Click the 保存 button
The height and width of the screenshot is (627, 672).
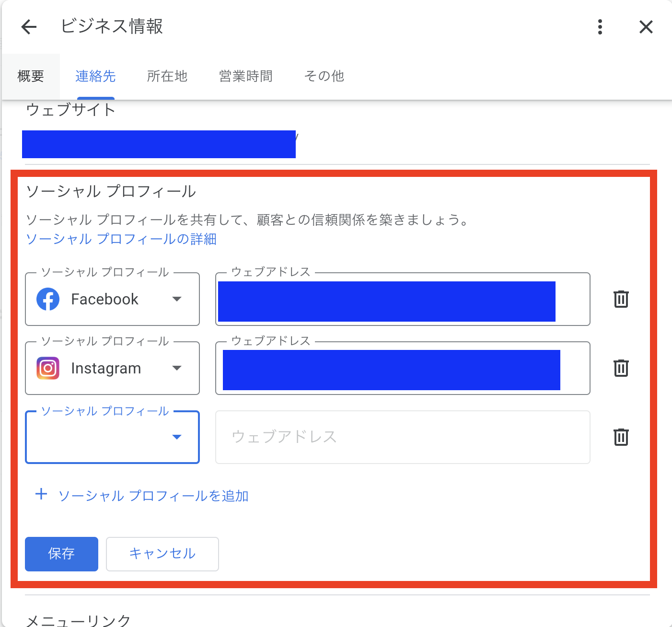tap(61, 554)
